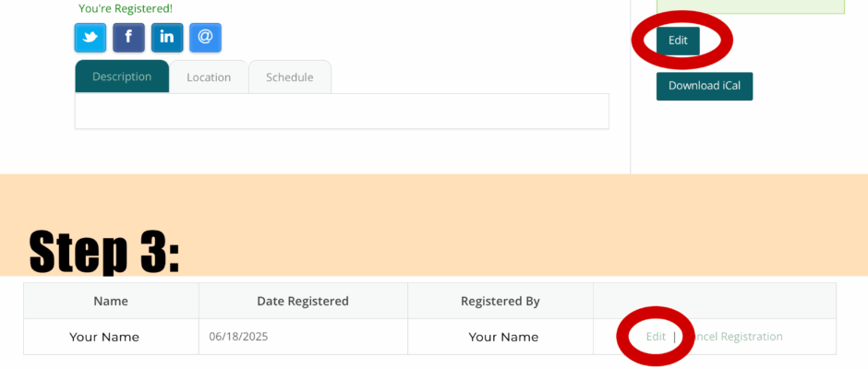Click Your Name in the Name column
868x369 pixels.
coord(104,337)
